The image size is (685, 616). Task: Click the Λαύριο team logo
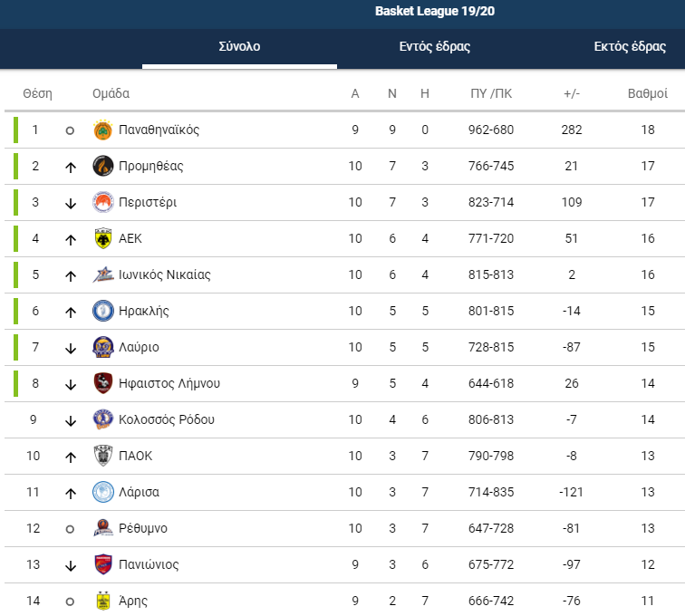coord(103,347)
